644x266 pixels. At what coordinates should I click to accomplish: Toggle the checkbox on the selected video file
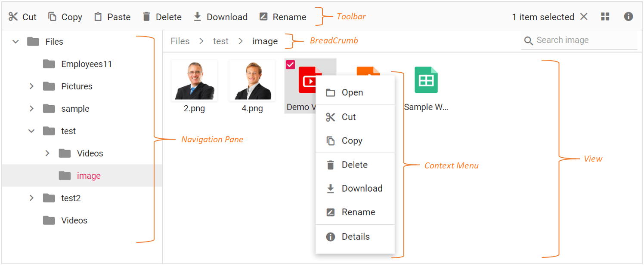[x=291, y=64]
